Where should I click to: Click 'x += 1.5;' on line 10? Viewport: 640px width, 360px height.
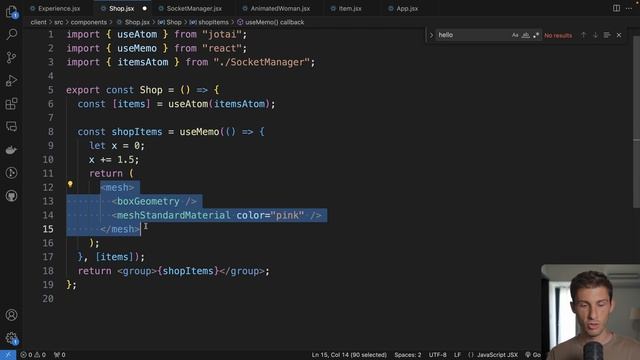coord(114,160)
